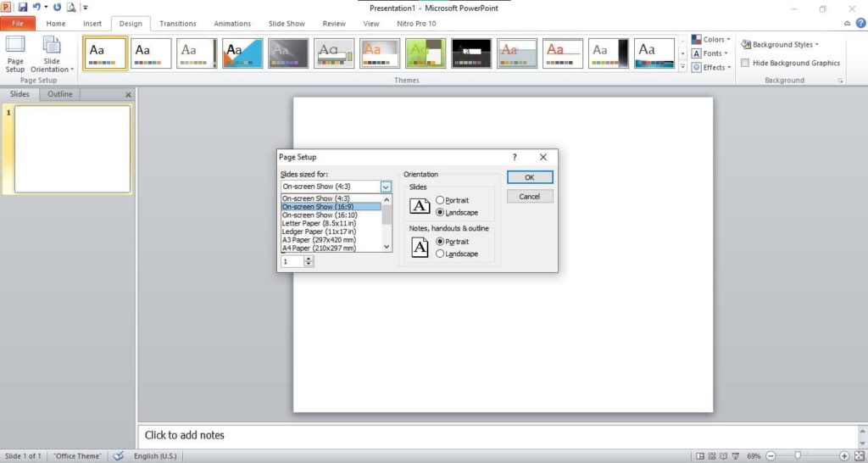Open the theme Colors dropdown
This screenshot has height=463, width=868.
pos(709,39)
